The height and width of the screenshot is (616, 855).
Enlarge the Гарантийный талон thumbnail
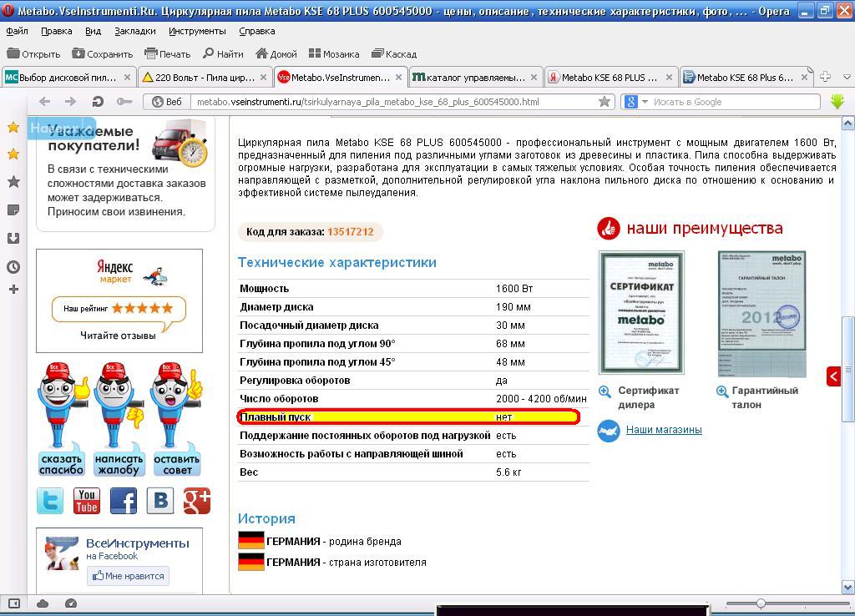(761, 314)
